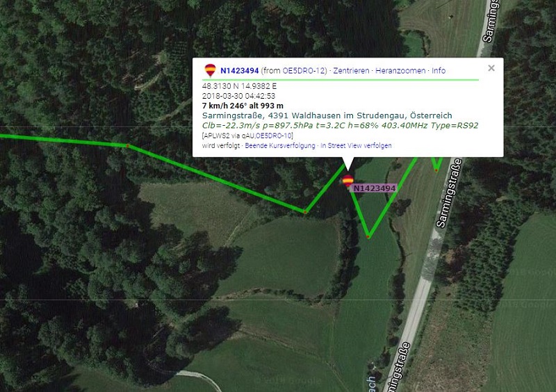Click the coordinates 48.3130 N 14.9382 E
This screenshot has width=556, height=392.
click(239, 86)
